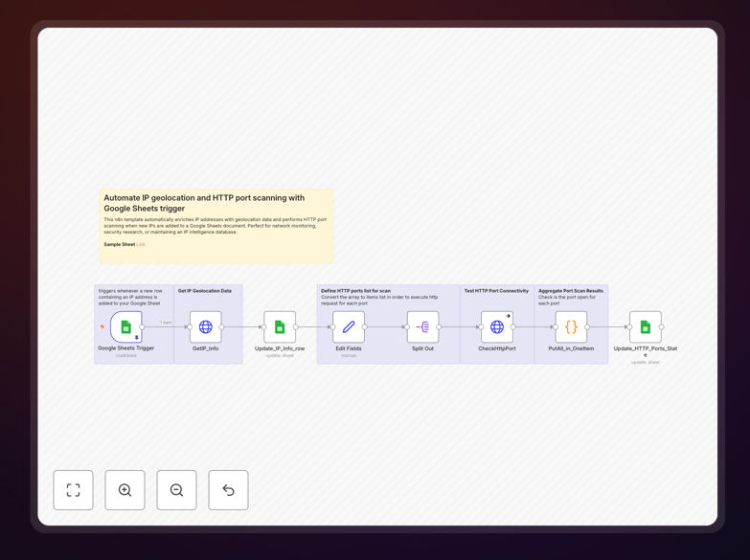Click the output connector of Update_HTTP_Ports_State
The image size is (750, 560).
662,327
